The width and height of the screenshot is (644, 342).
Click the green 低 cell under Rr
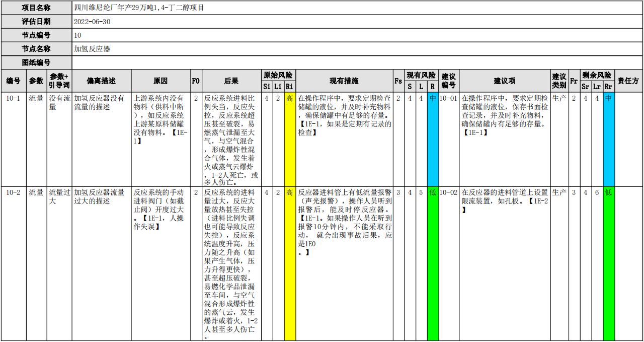609,263
